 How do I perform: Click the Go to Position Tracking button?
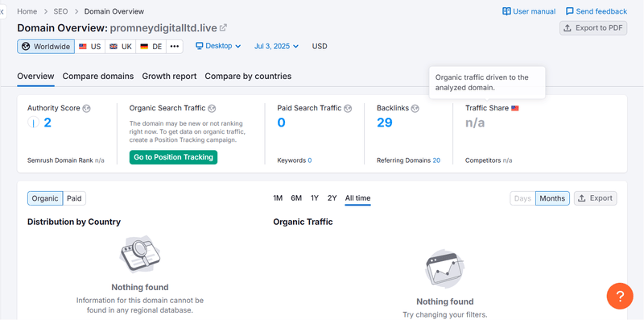pos(173,157)
